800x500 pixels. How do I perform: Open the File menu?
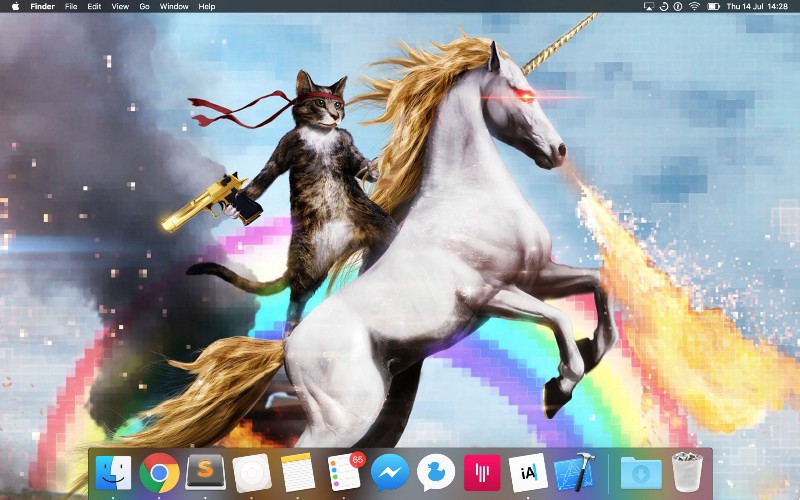[71, 6]
